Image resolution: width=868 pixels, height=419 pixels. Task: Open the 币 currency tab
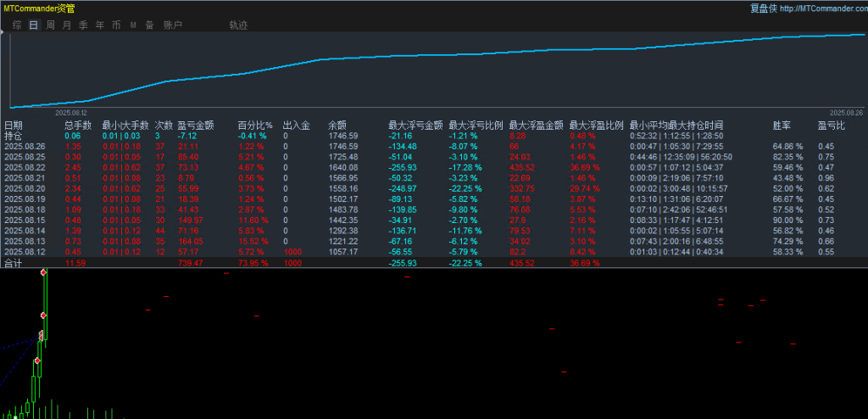116,25
